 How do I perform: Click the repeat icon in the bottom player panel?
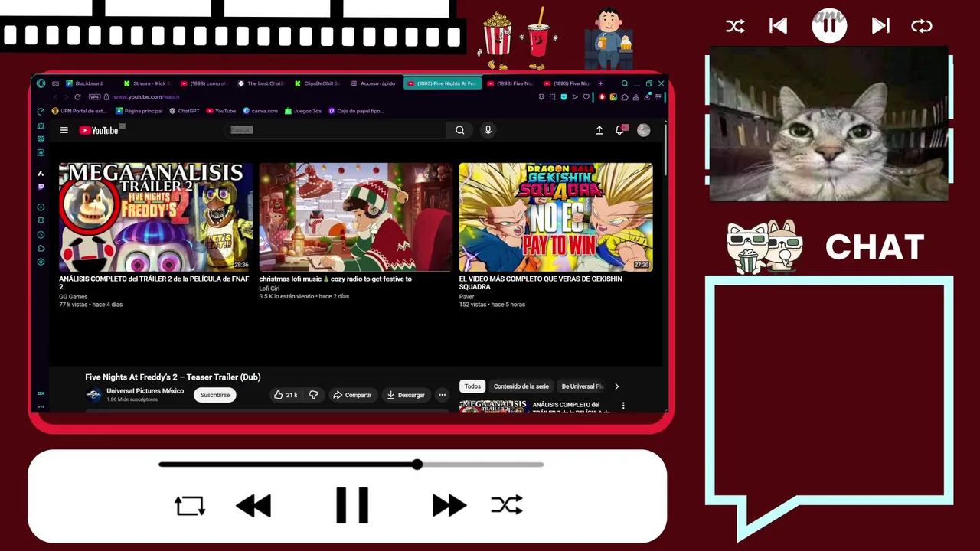click(189, 505)
